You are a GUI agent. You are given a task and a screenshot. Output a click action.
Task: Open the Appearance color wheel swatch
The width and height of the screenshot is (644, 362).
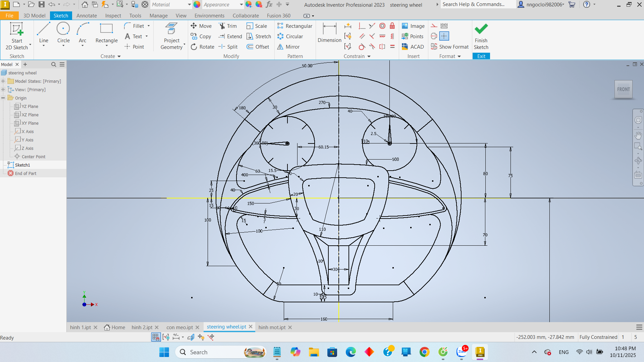tap(197, 5)
